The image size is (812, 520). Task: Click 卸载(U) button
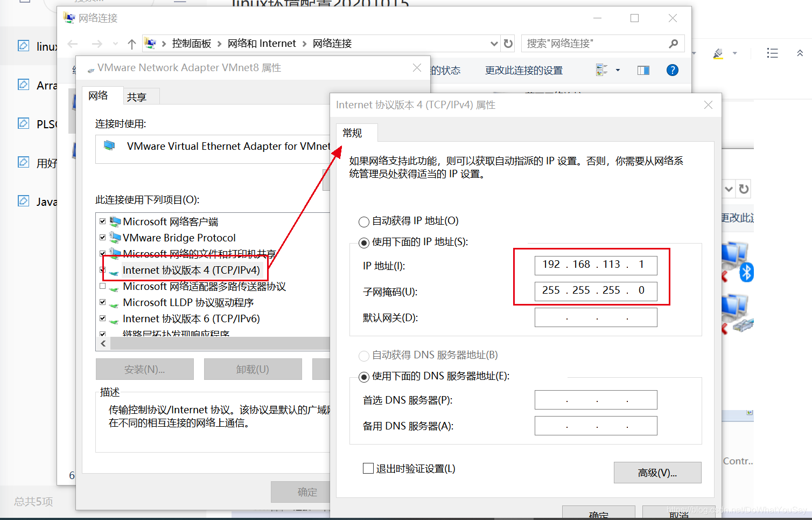point(253,369)
